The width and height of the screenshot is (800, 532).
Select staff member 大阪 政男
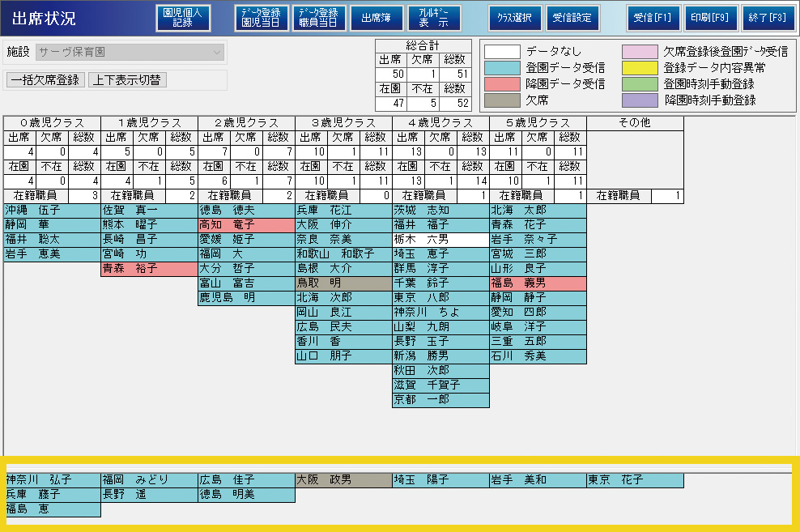(x=343, y=480)
